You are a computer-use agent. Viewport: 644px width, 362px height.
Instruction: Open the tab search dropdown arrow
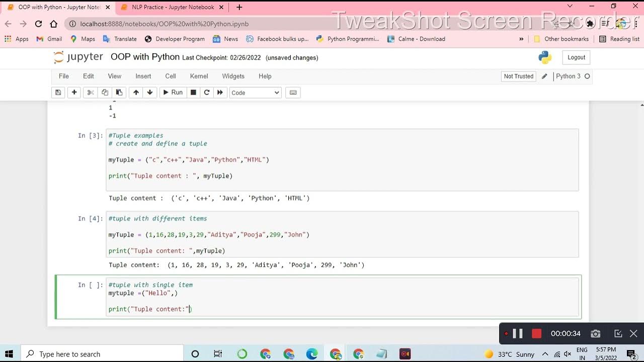coord(570,7)
